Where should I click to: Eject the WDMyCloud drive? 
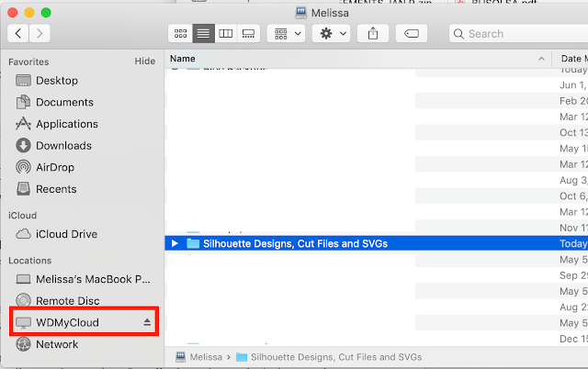[147, 322]
